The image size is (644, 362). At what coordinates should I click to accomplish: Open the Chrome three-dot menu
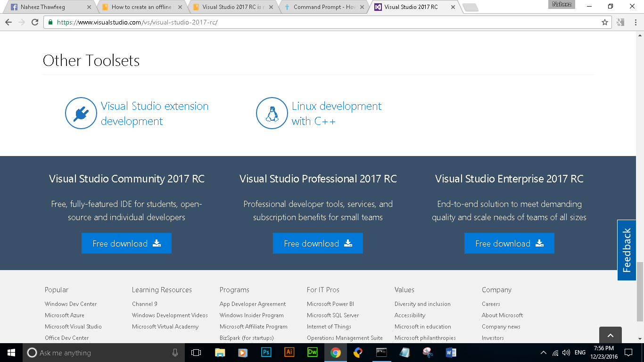[635, 22]
